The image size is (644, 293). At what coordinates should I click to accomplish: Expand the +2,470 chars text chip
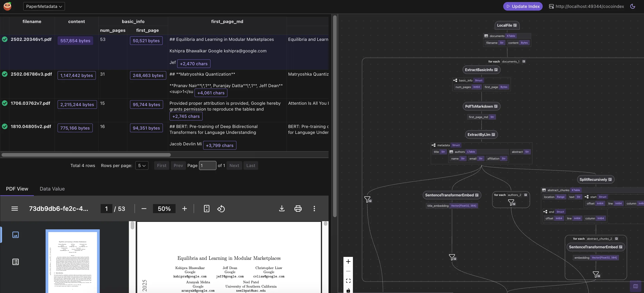(194, 64)
